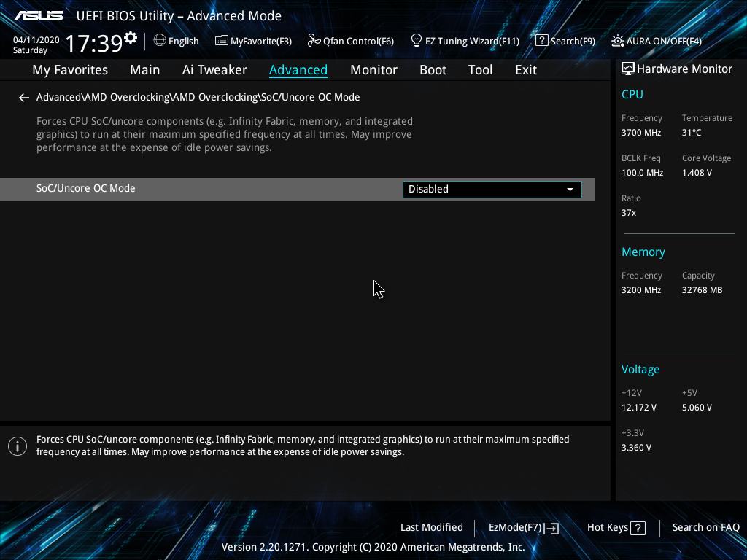Click the MyFavorite list icon
The height and width of the screenshot is (560, 747).
click(222, 41)
